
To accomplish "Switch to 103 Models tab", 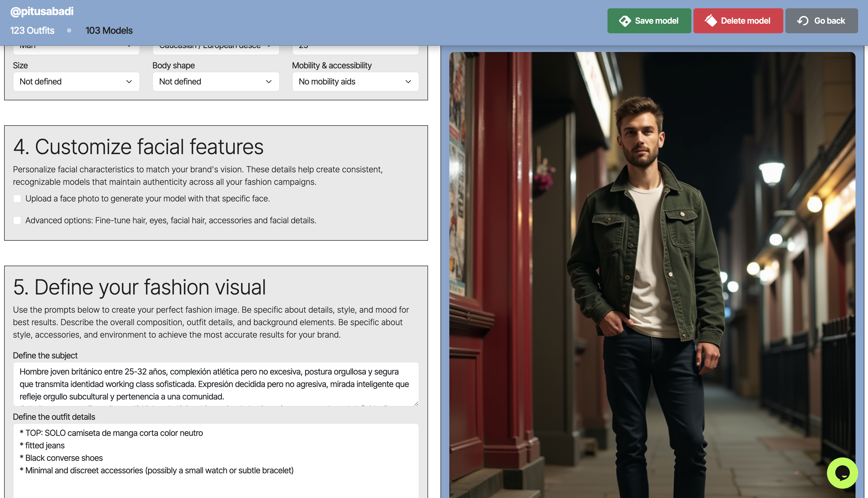I will pos(109,30).
